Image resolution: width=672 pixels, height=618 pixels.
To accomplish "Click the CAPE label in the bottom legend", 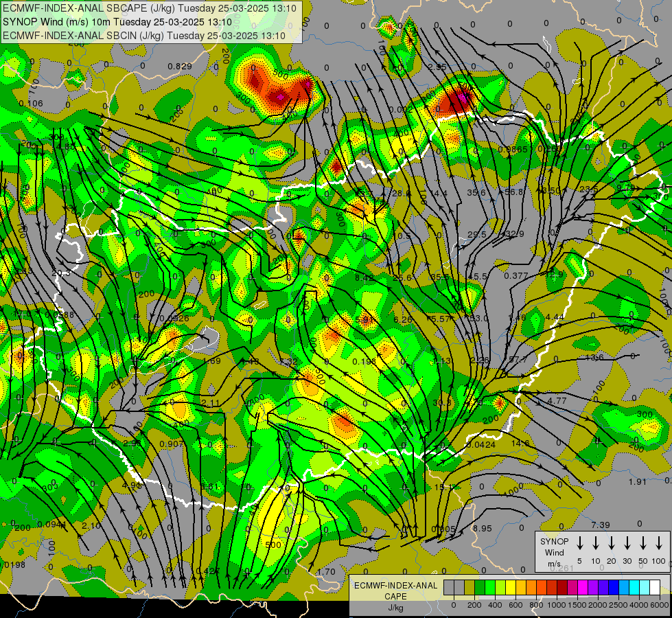I will click(x=395, y=597).
